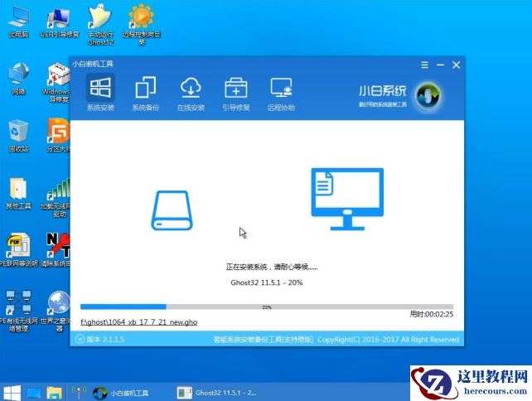Click the version 2.1.1.5 check icon
Viewport: 532px width, 401px height.
click(80, 339)
